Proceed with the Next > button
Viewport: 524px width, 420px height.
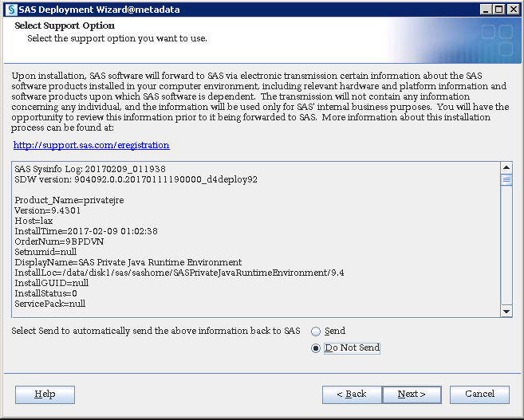[412, 394]
